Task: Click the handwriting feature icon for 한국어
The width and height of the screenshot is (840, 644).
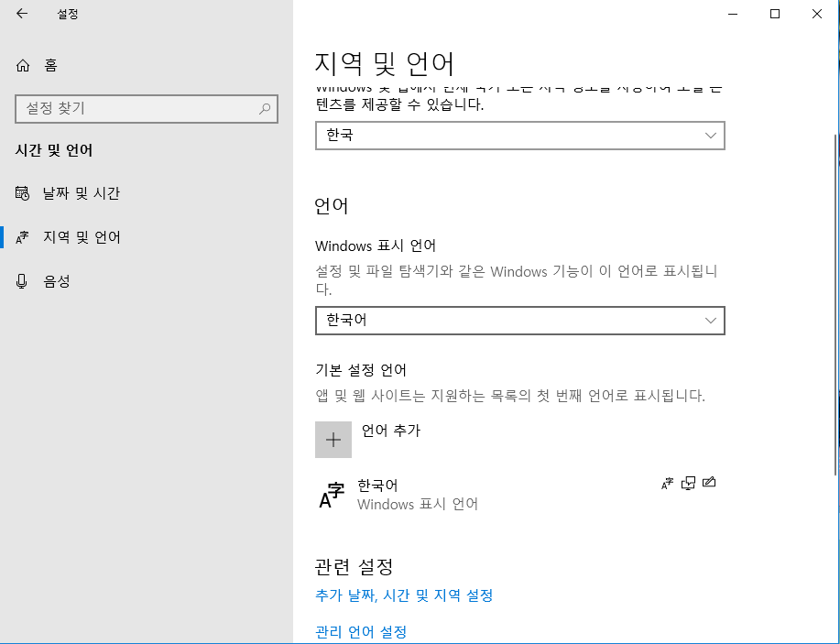Action: [709, 482]
